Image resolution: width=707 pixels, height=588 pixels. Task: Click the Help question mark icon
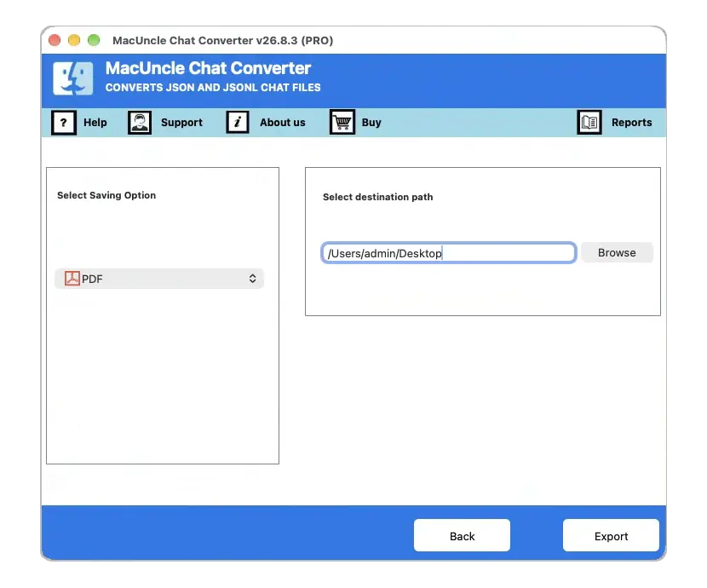64,123
